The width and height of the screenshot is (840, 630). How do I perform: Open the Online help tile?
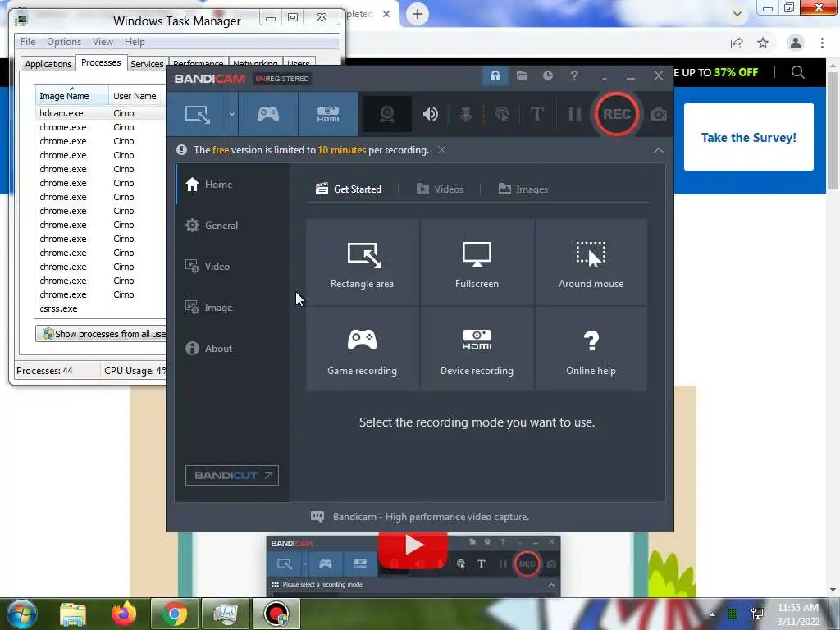tap(591, 349)
